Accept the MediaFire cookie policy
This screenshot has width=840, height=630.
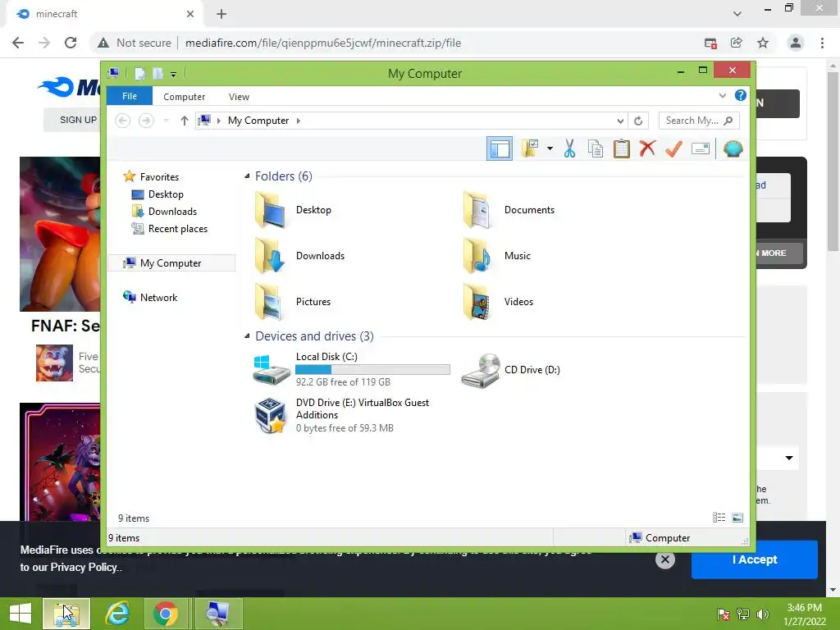tap(755, 559)
